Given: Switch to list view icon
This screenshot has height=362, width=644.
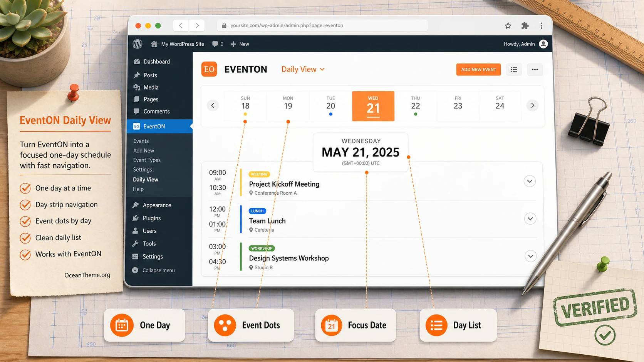Looking at the screenshot, I should click(514, 69).
